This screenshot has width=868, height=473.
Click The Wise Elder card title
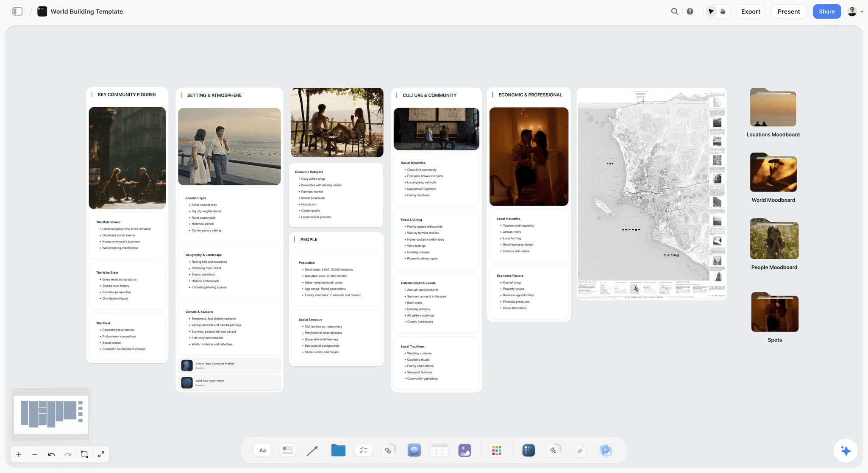(107, 273)
